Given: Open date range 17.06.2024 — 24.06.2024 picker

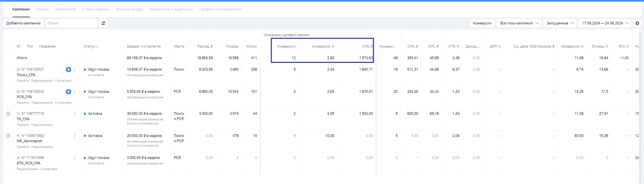Looking at the screenshot, I should click(x=605, y=23).
